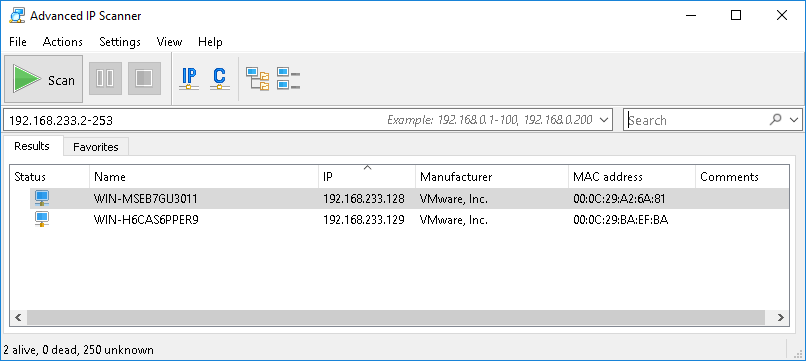Sort by the MAC address column header
The image size is (806, 361).
(632, 177)
